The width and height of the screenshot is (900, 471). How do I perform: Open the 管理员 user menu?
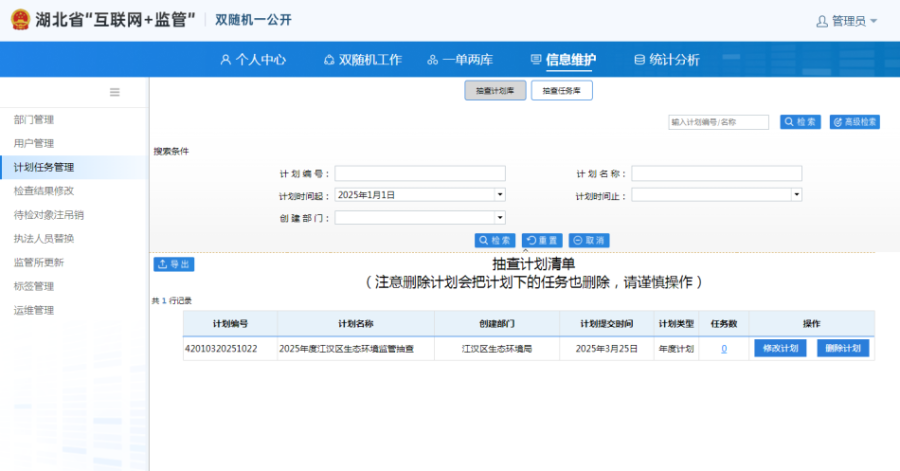pyautogui.click(x=846, y=21)
